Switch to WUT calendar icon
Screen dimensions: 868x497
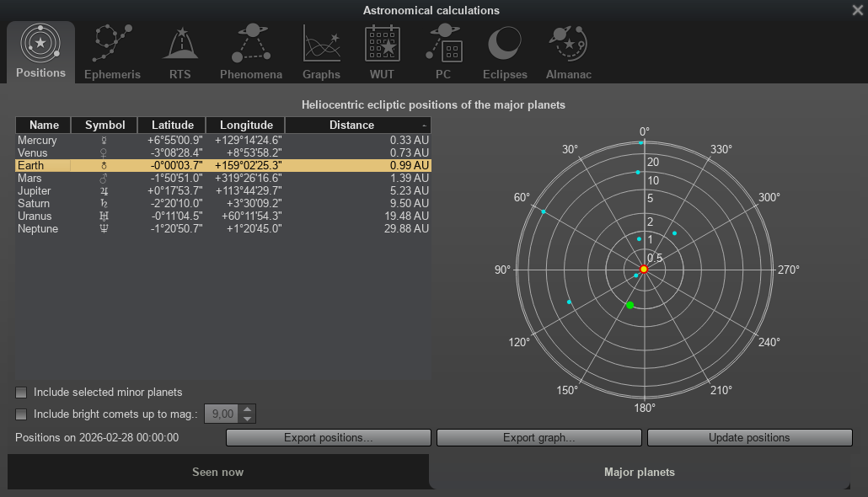(382, 52)
